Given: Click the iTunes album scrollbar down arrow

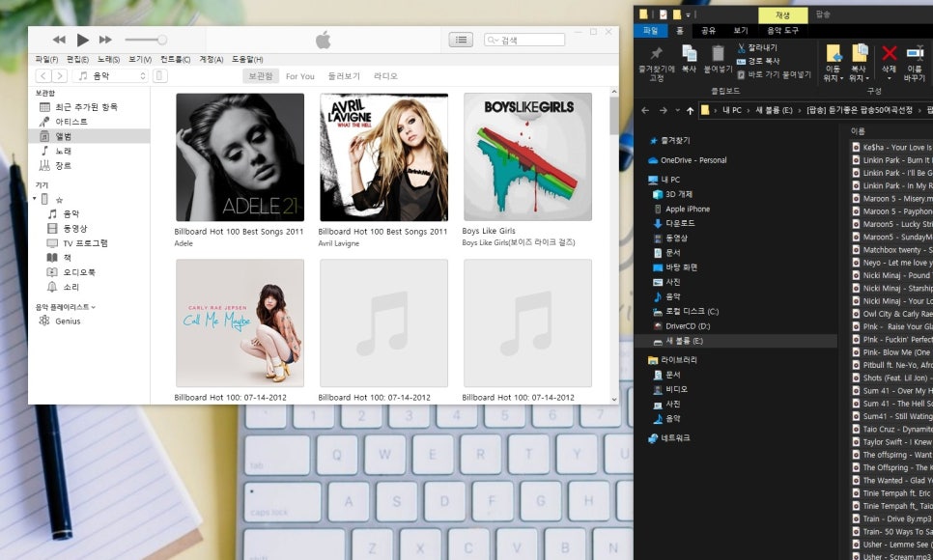Looking at the screenshot, I should tap(614, 400).
